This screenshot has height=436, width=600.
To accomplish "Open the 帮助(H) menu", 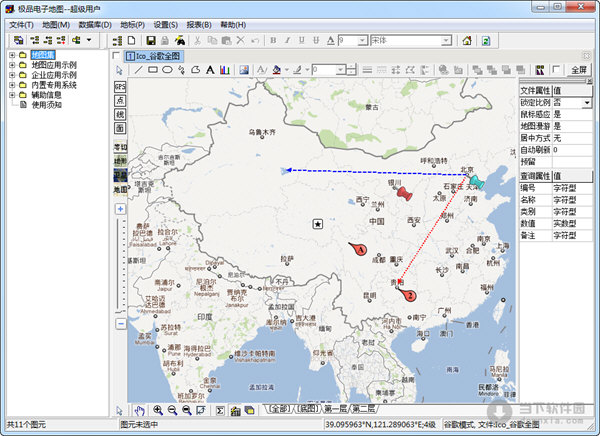I will [x=233, y=25].
